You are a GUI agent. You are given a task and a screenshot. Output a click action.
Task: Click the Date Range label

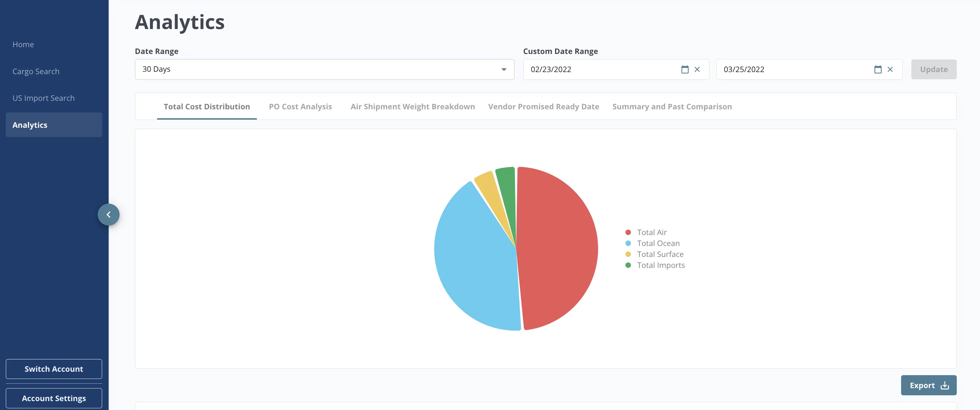click(156, 51)
